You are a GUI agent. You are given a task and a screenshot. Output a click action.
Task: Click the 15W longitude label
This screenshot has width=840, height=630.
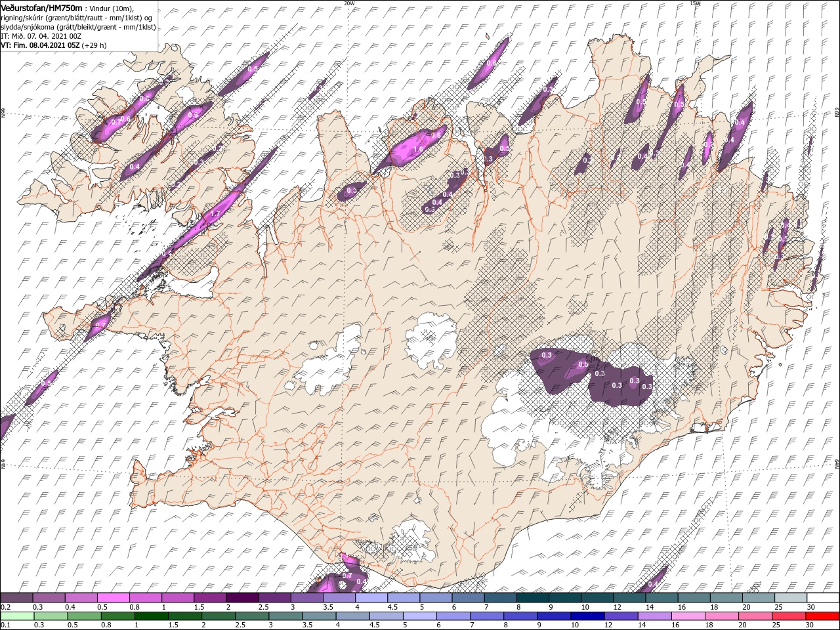pyautogui.click(x=695, y=3)
